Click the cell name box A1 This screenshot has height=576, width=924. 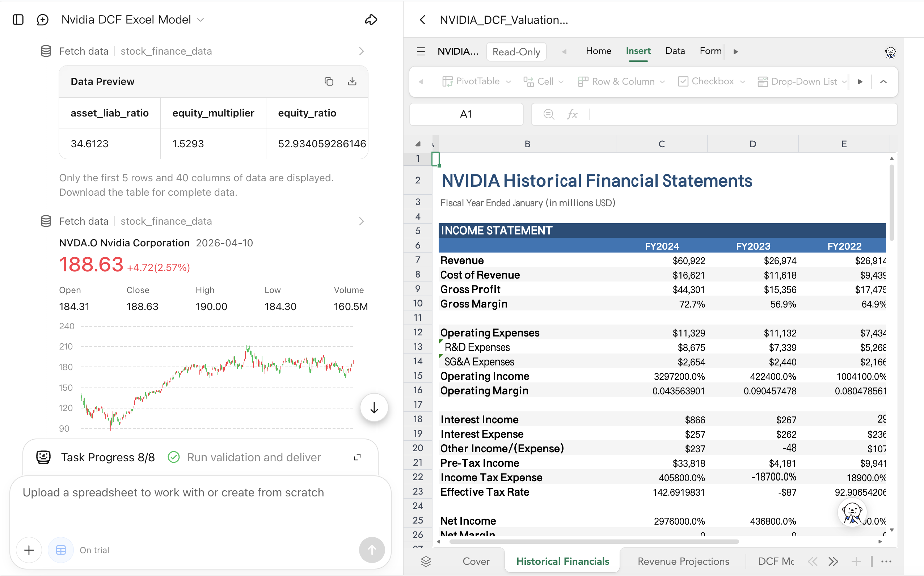[466, 114]
